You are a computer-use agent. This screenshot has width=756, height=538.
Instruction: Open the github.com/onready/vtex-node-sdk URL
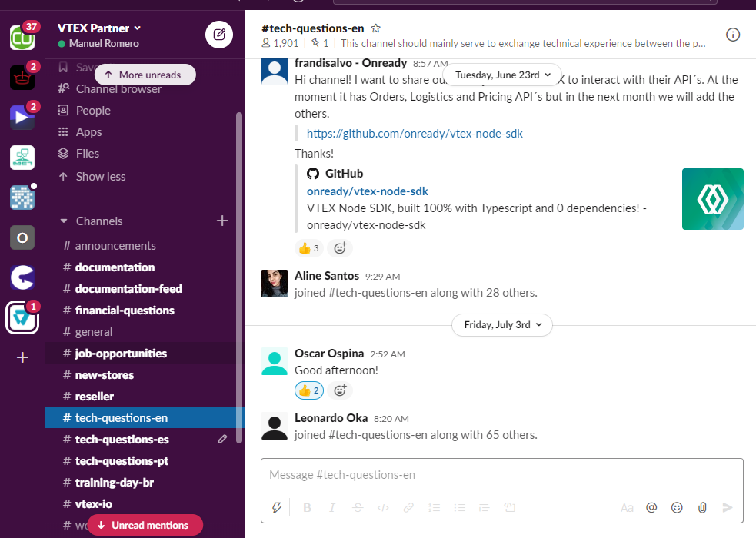coord(415,134)
